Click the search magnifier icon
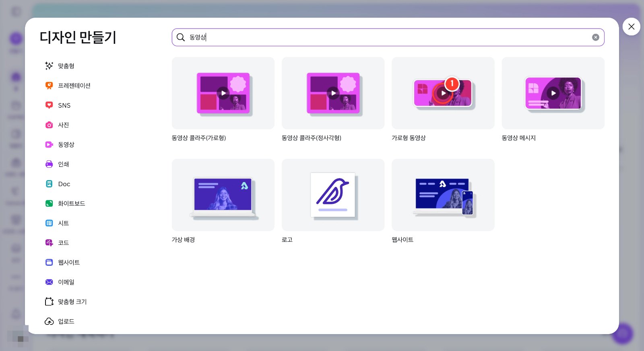Screen dimensions: 644x351 pos(181,37)
